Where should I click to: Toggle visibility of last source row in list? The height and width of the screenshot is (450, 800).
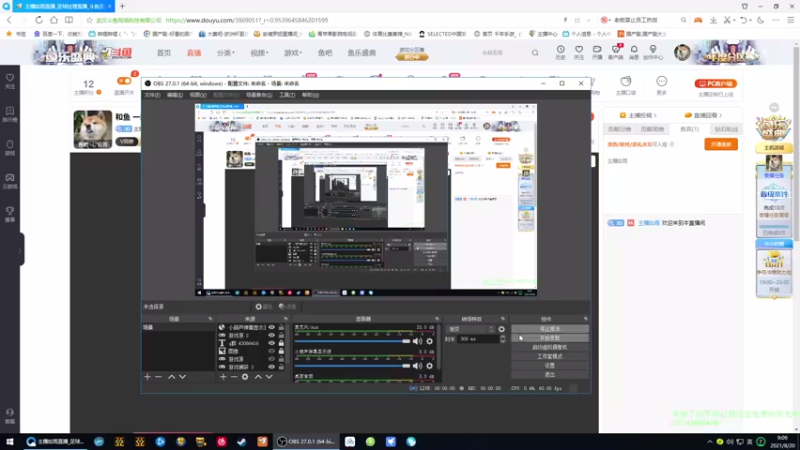coord(271,367)
